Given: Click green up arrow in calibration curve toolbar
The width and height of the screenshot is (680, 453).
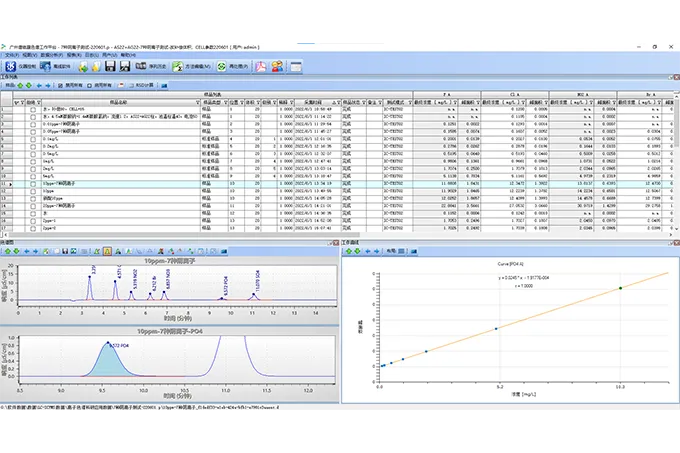Looking at the screenshot, I should click(x=349, y=251).
